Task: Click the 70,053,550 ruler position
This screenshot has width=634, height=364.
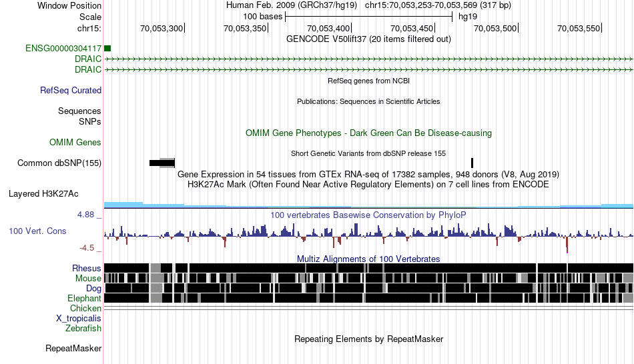Action: coord(579,28)
